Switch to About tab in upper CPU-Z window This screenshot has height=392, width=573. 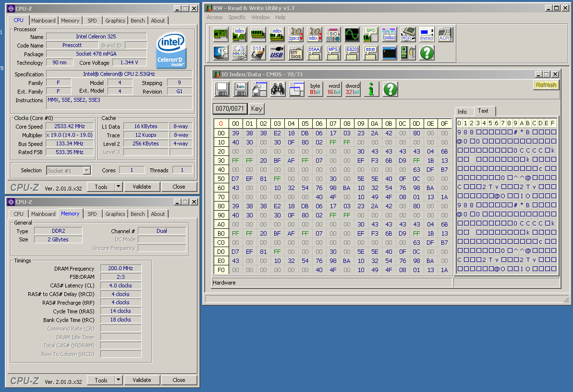pos(158,21)
